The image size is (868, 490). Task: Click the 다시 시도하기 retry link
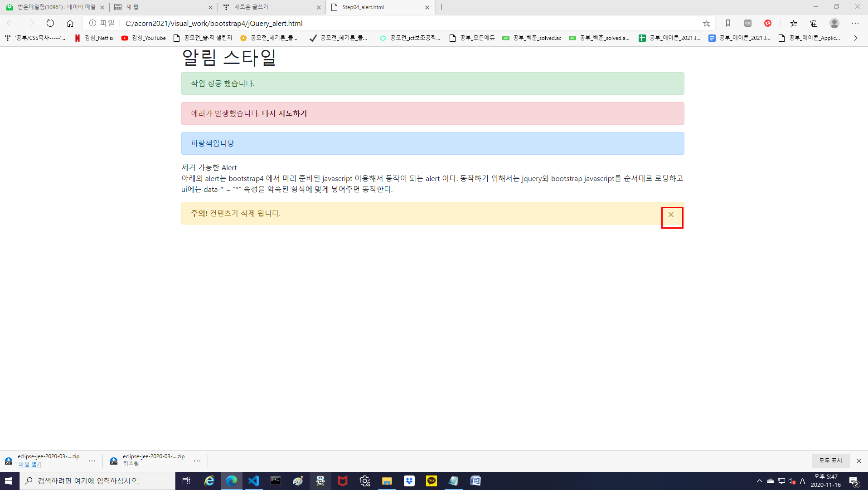(x=284, y=113)
